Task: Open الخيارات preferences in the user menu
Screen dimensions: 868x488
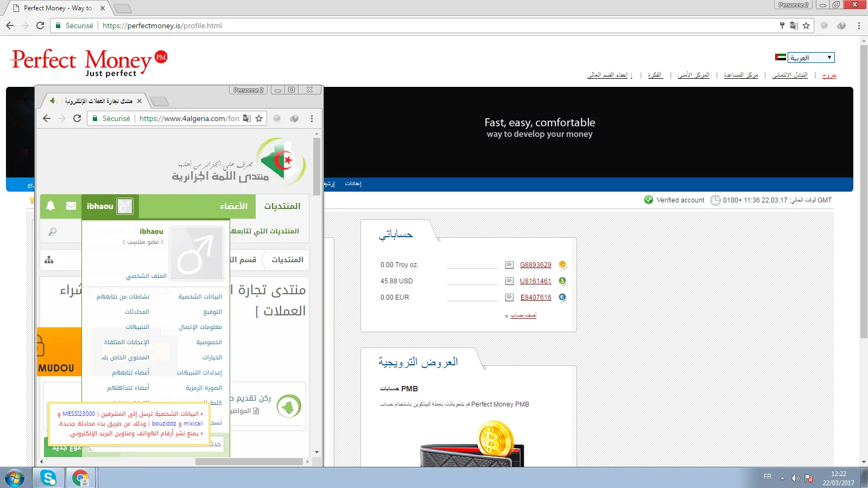Action: (x=212, y=357)
